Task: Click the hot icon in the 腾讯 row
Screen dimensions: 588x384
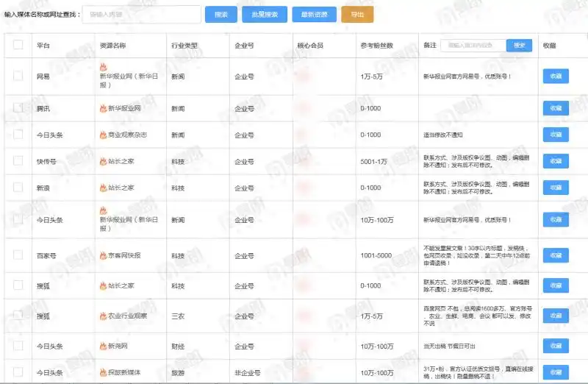Action: tap(103, 108)
